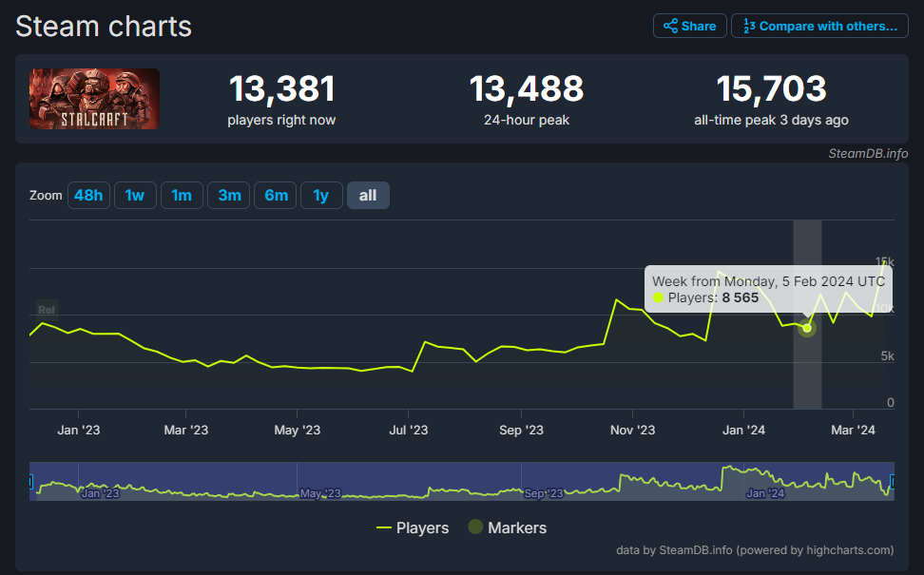The image size is (924, 575).
Task: Click the Steam charts heading
Action: [x=104, y=27]
